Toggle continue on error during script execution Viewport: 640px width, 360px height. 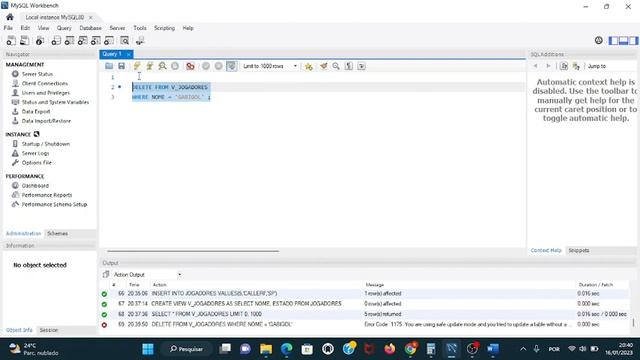pos(190,66)
